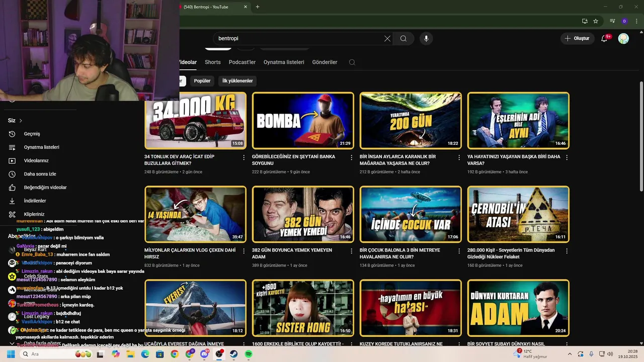Image resolution: width=644 pixels, height=362 pixels.
Task: Open options for Milyonlar Çalarken Vlog video
Action: tap(244, 251)
